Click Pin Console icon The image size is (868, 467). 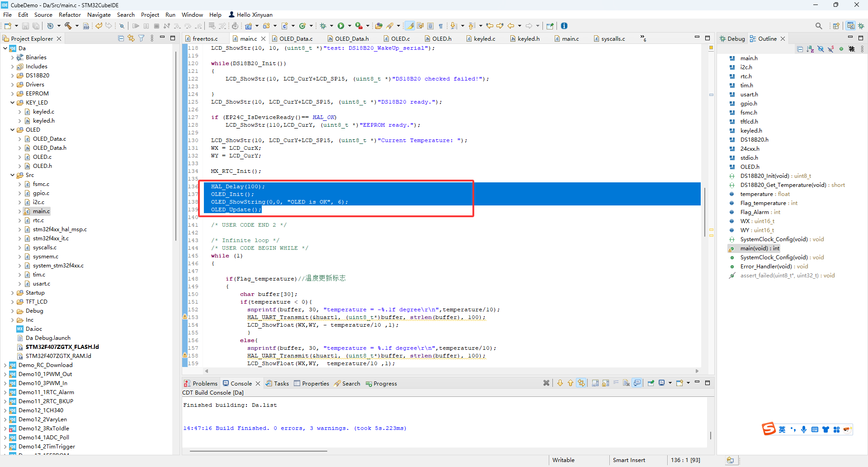[651, 383]
